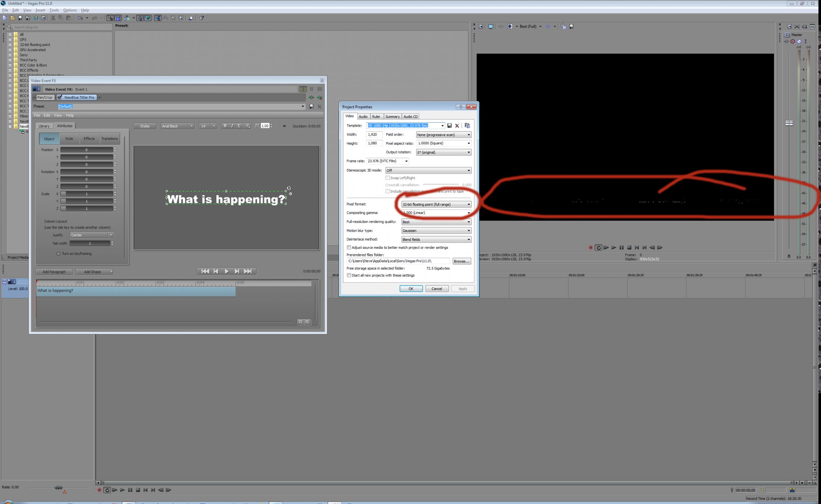Enable Start all new projects with these settings

click(349, 275)
